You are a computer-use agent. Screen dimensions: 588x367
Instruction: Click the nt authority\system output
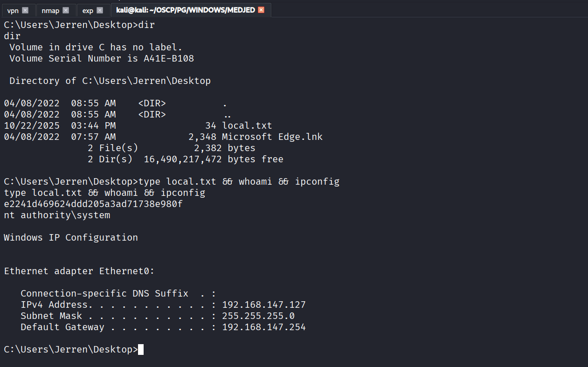pos(57,215)
